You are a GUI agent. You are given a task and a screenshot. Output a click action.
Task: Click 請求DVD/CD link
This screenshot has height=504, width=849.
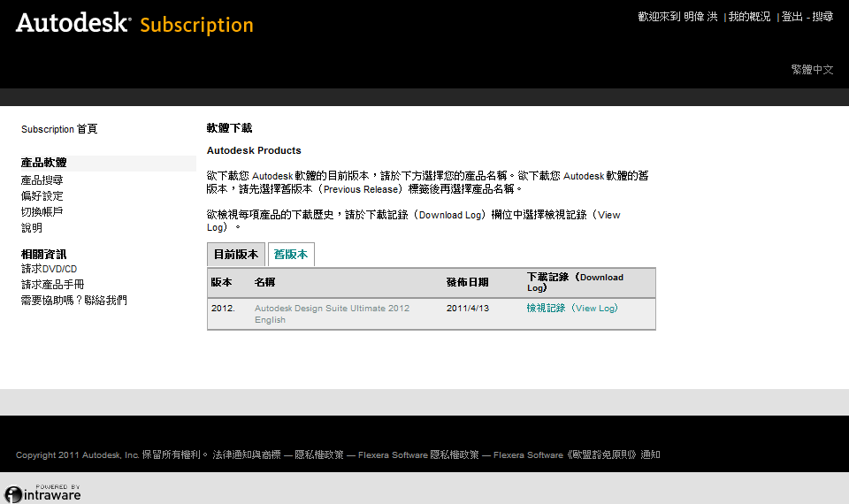click(50, 269)
